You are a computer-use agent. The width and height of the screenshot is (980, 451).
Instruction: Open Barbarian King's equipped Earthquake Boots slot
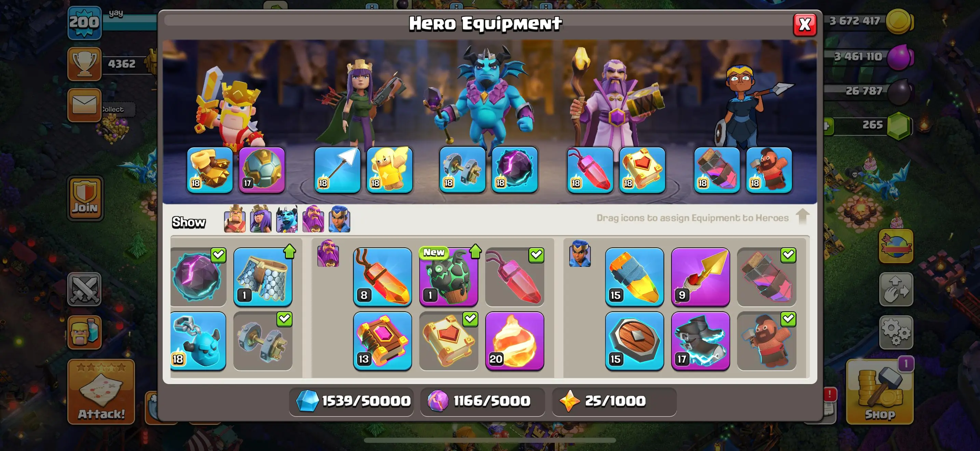[210, 169]
